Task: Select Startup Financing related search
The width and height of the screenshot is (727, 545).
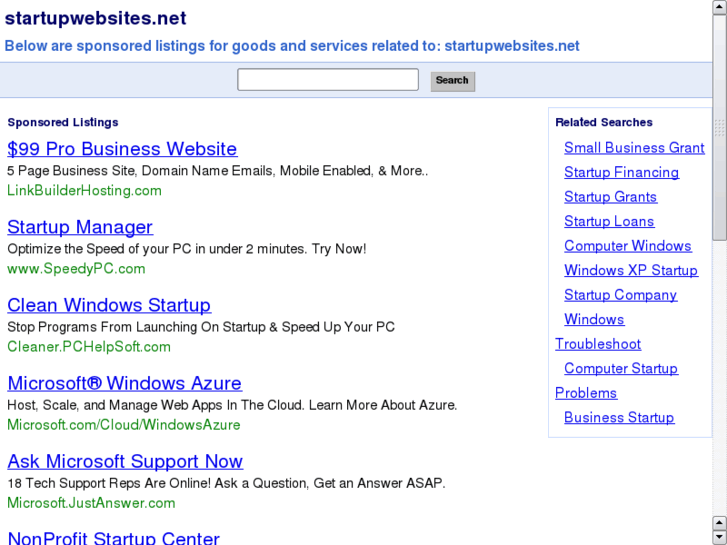Action: click(x=621, y=172)
